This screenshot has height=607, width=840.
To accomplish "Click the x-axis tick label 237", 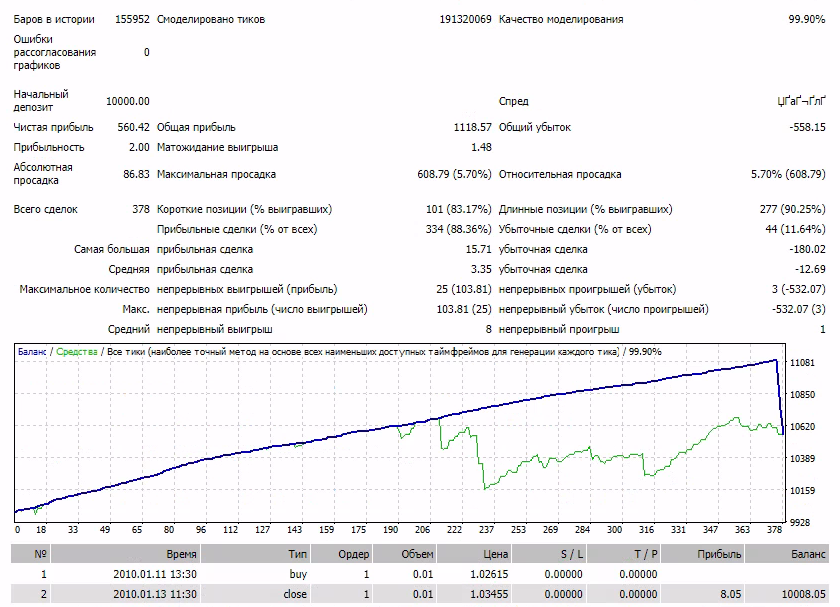I will [486, 530].
